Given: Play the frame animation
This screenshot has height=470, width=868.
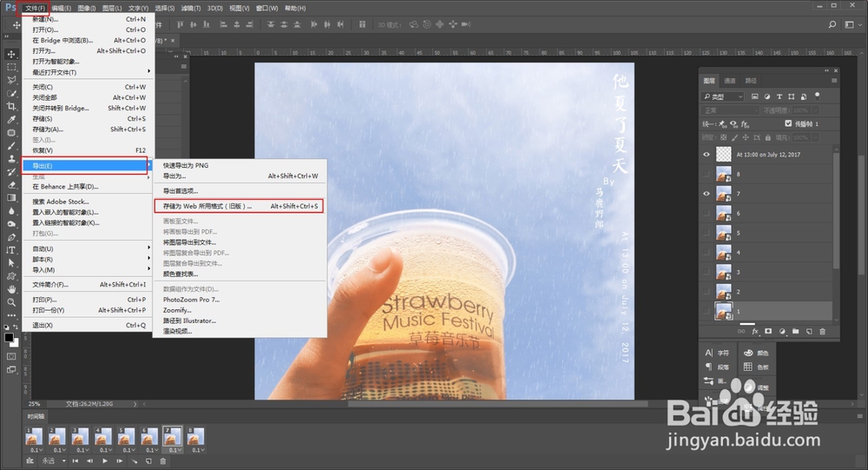Looking at the screenshot, I should click(105, 461).
